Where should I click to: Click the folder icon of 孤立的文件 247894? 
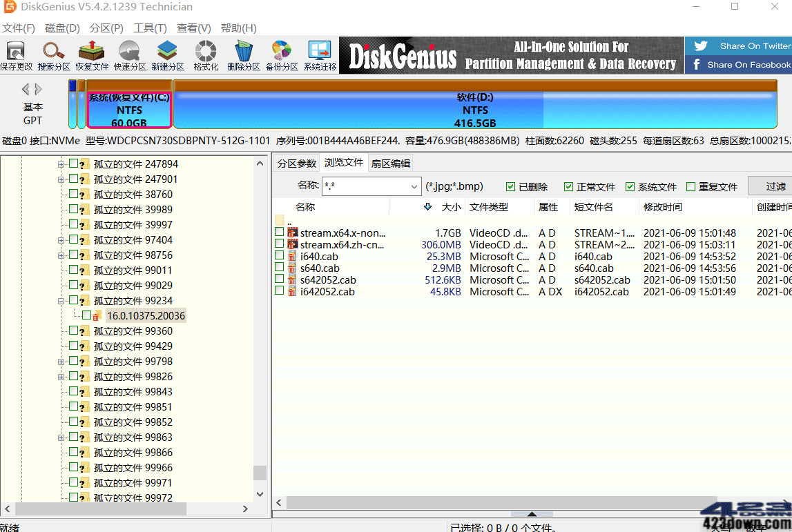click(85, 164)
